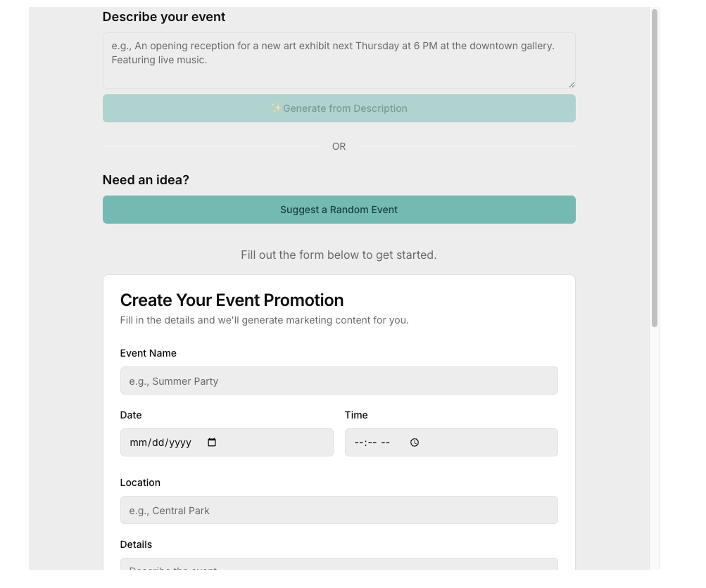Viewport: 706px width, 588px height.
Task: Open the calendar picker in Date field
Action: tap(212, 442)
